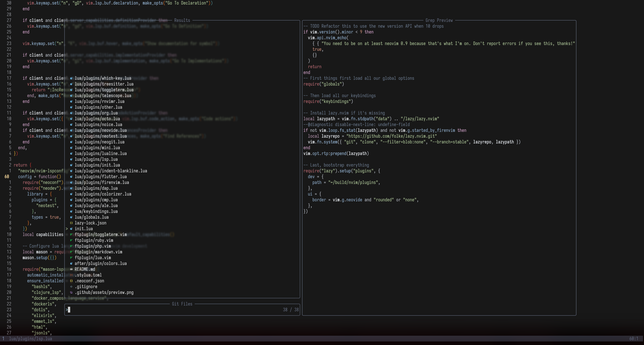Select lua/plugins/octo.lua in results
The height and width of the screenshot is (345, 644).
(x=97, y=119)
